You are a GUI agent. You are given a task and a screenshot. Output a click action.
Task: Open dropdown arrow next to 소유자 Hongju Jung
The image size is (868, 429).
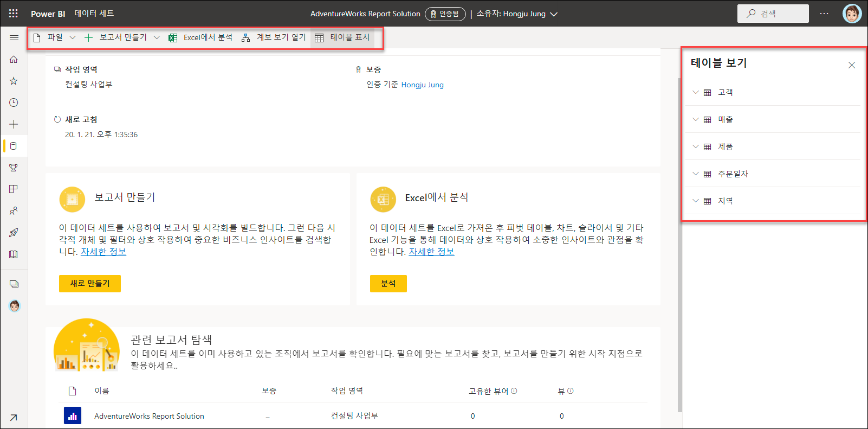click(554, 14)
